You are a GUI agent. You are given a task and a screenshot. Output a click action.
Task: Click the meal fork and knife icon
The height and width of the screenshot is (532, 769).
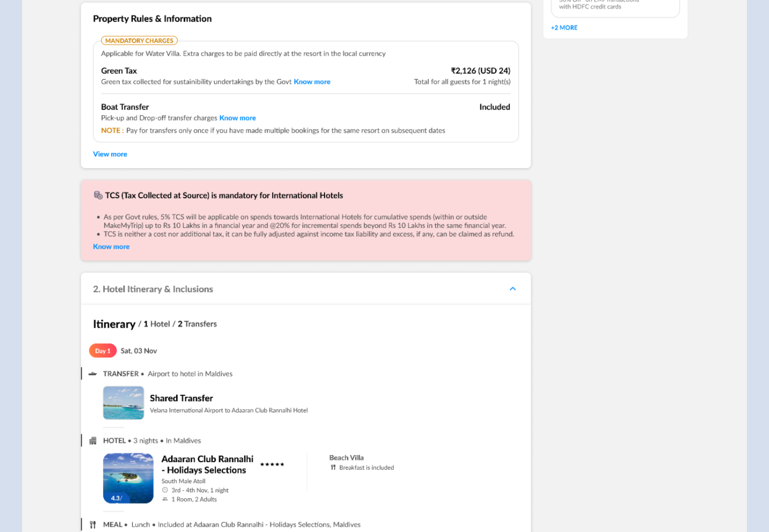pos(93,525)
